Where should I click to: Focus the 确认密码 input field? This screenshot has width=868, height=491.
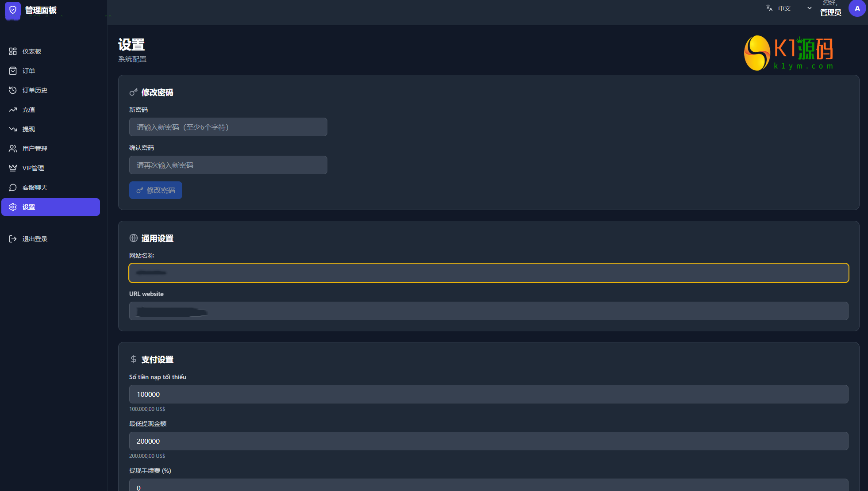point(228,165)
